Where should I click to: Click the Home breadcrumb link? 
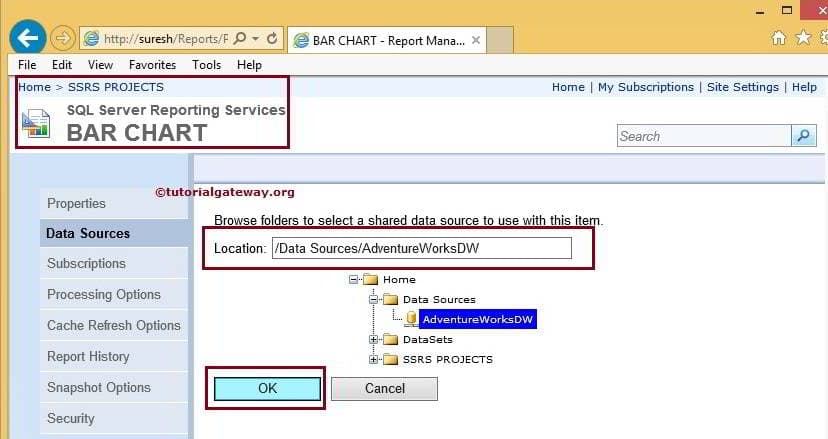coord(35,87)
